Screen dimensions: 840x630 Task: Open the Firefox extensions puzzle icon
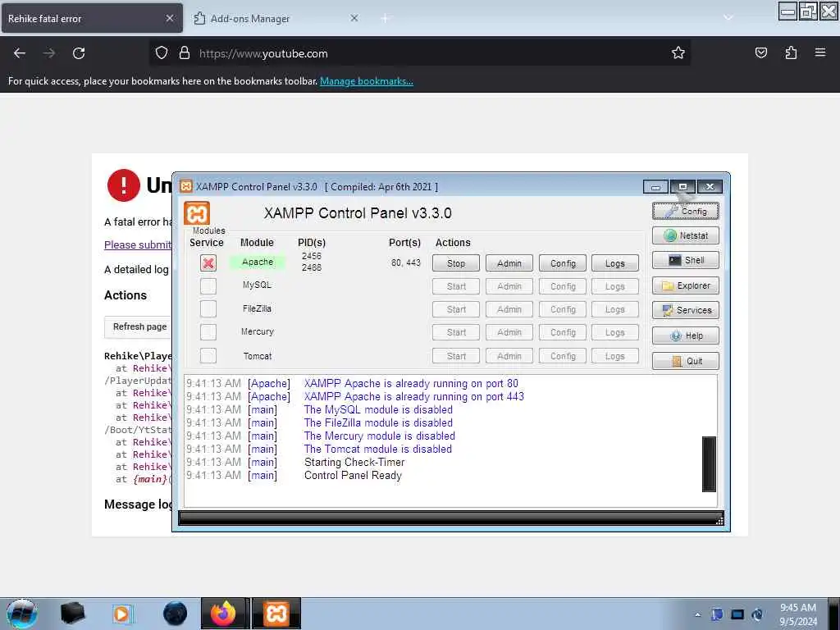coord(791,53)
